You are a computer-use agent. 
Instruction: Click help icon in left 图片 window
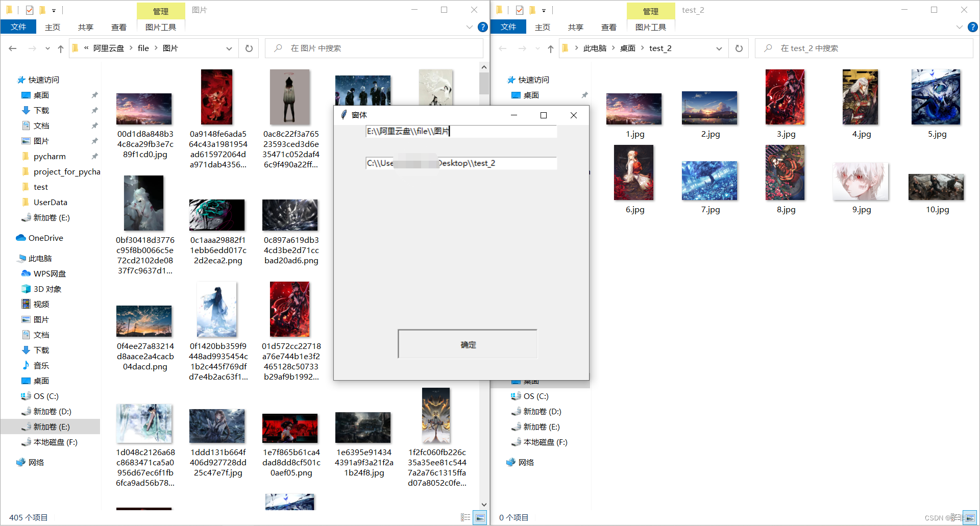pos(483,27)
